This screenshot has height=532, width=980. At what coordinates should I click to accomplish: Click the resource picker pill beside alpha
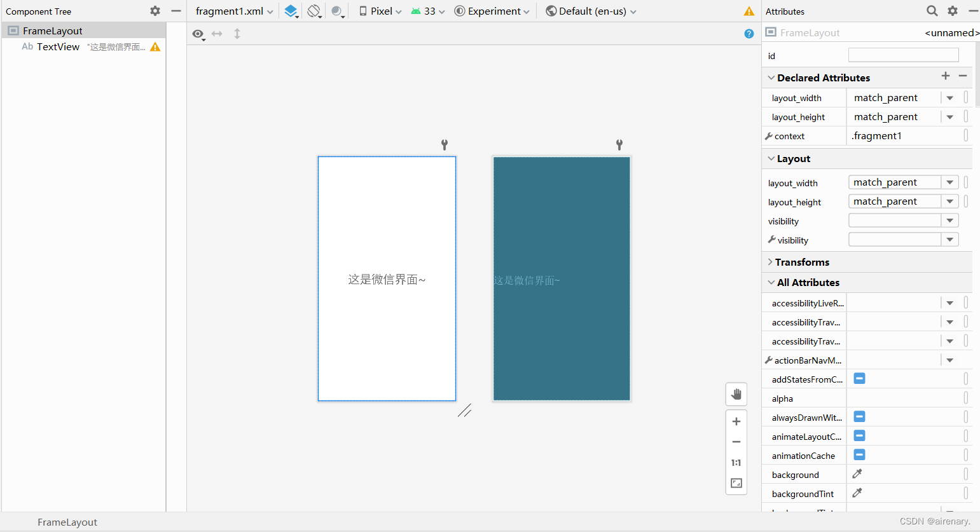tap(966, 398)
